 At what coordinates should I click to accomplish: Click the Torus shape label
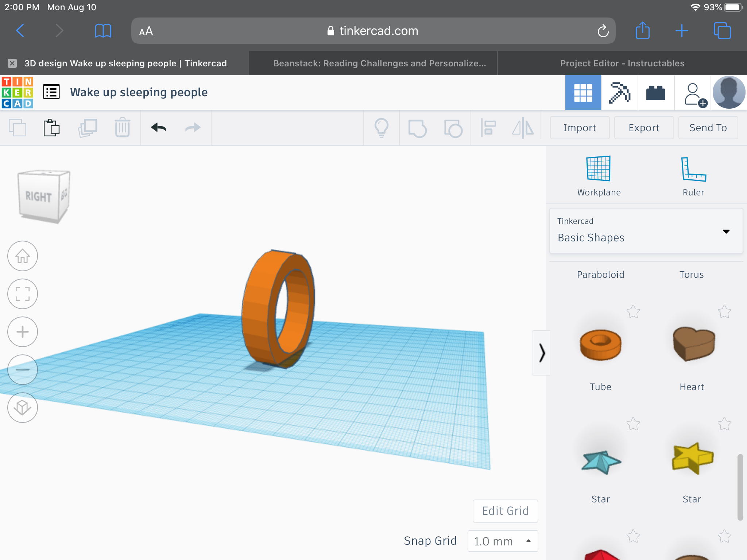click(x=692, y=275)
